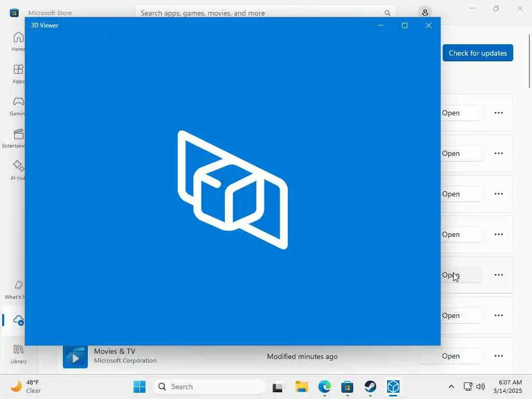Click Check for updates button
Viewport: 532px width, 399px height.
(x=478, y=53)
